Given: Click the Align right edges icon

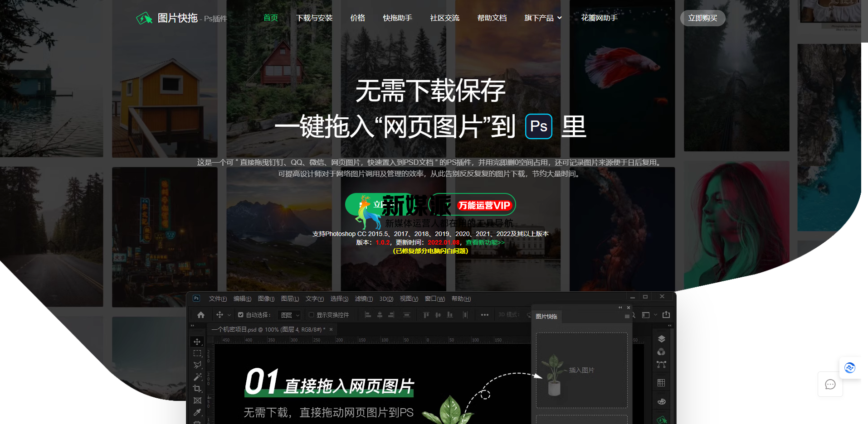Looking at the screenshot, I should (391, 315).
